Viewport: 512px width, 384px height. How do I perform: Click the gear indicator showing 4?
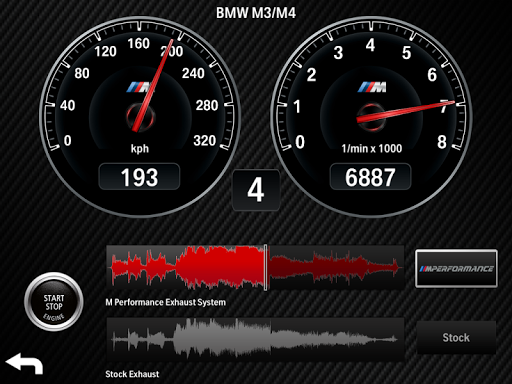click(256, 190)
